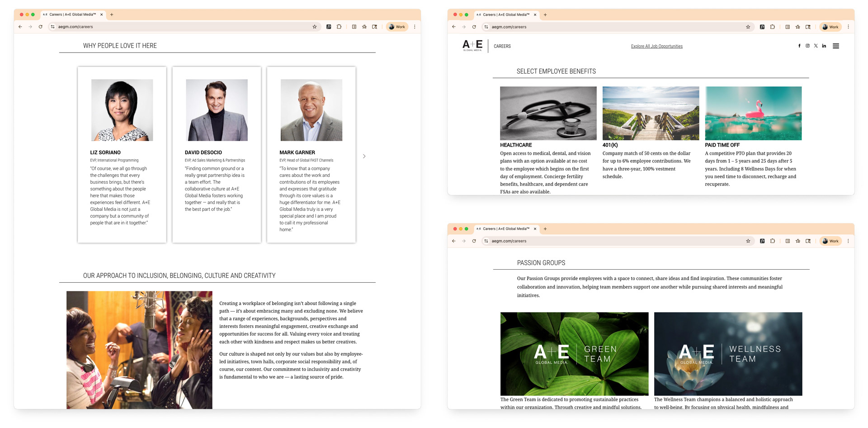
Task: Reload the page in the bottom-right browser window
Action: point(474,241)
